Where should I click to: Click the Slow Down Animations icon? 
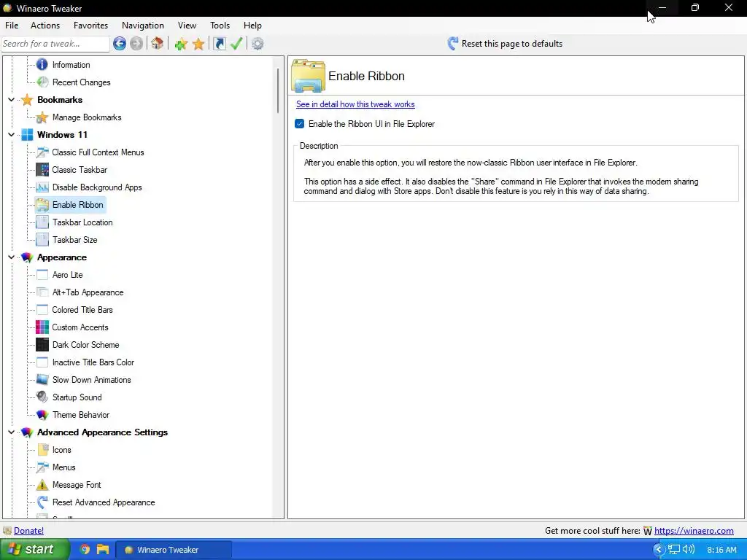point(42,379)
